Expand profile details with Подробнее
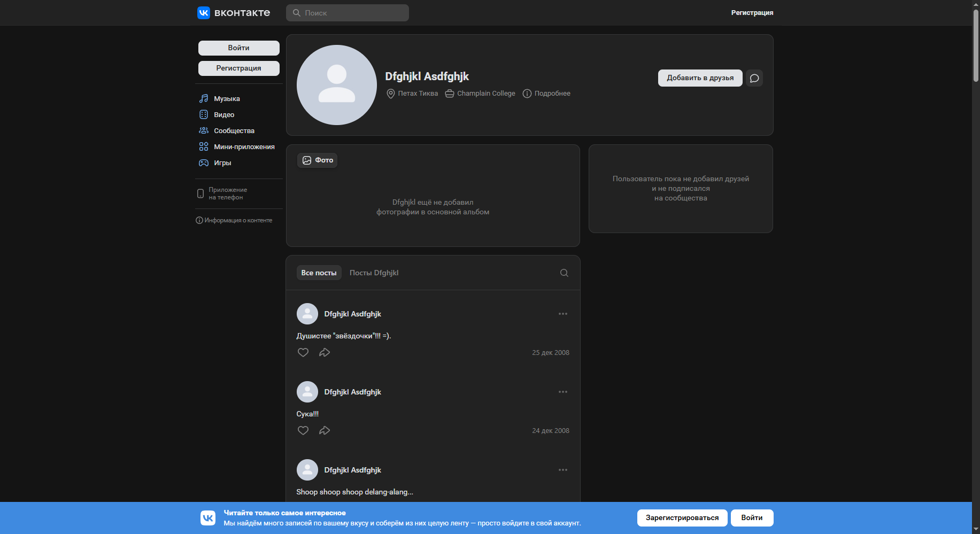Screen dimensions: 980x534 (552, 94)
